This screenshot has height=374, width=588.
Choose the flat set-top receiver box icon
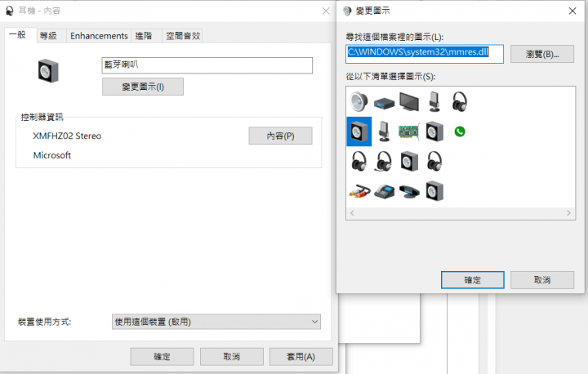coord(384,103)
